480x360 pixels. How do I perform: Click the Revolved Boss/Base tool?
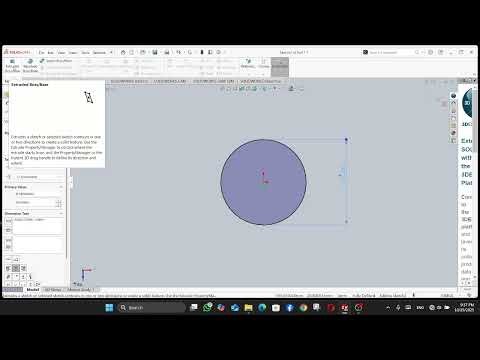click(x=30, y=66)
